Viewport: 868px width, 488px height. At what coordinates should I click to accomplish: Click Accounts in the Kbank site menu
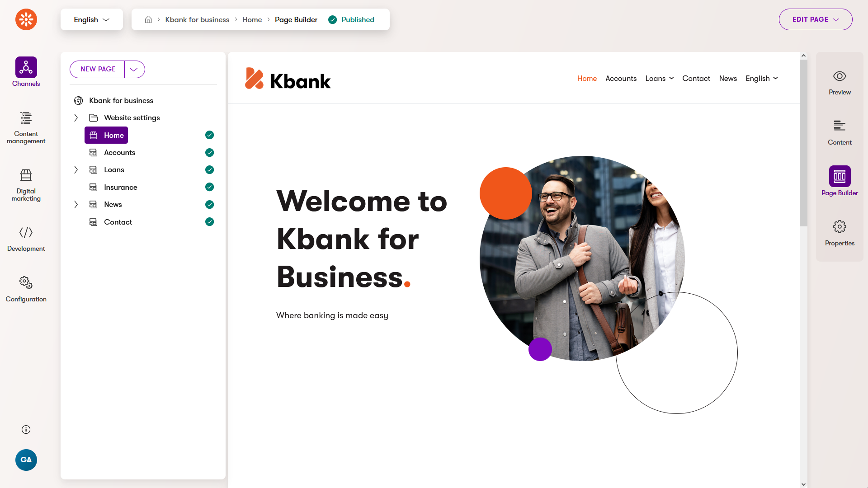(621, 79)
